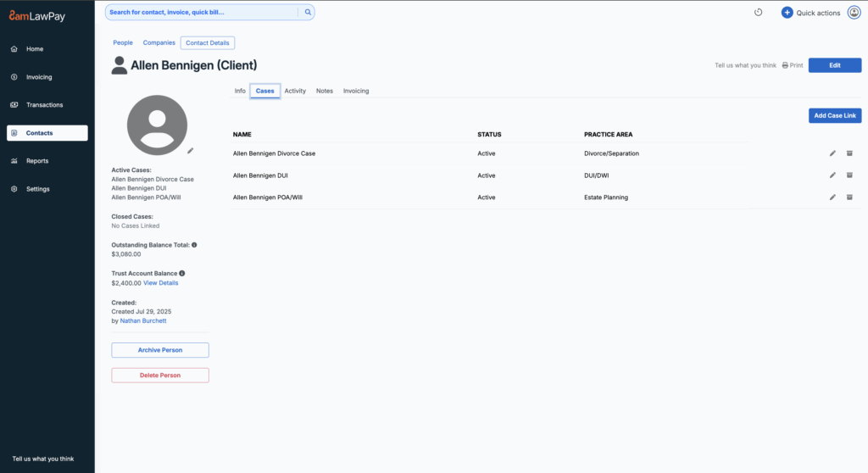Image resolution: width=868 pixels, height=473 pixels.
Task: Open Reports from the sidebar
Action: [37, 161]
